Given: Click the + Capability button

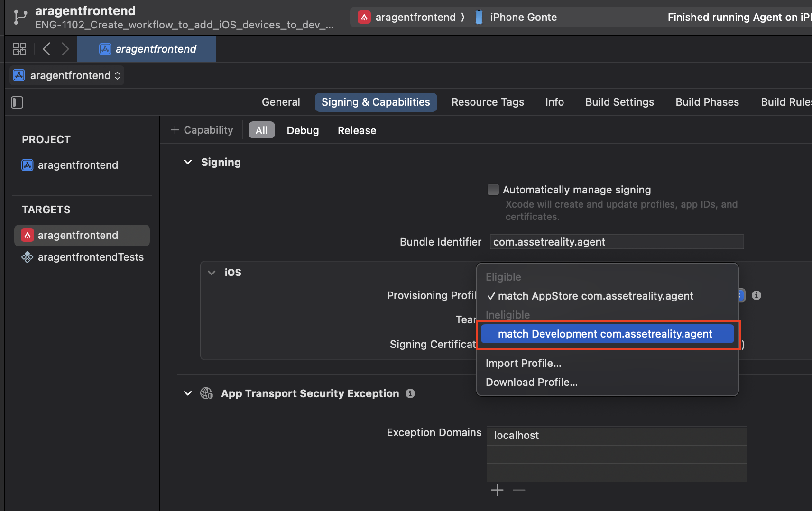Looking at the screenshot, I should (202, 130).
